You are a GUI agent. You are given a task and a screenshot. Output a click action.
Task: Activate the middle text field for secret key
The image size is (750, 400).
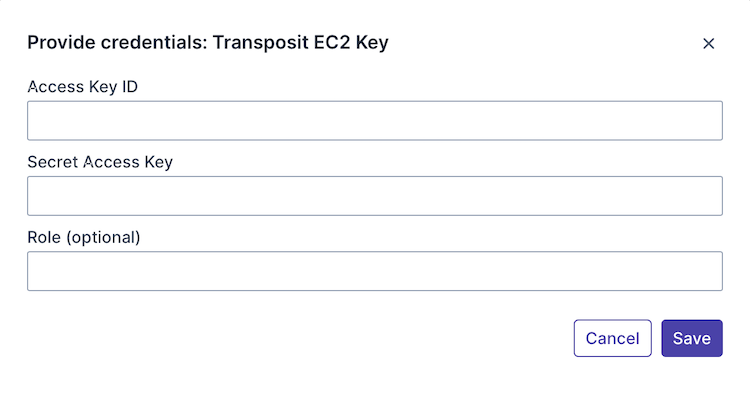point(374,196)
